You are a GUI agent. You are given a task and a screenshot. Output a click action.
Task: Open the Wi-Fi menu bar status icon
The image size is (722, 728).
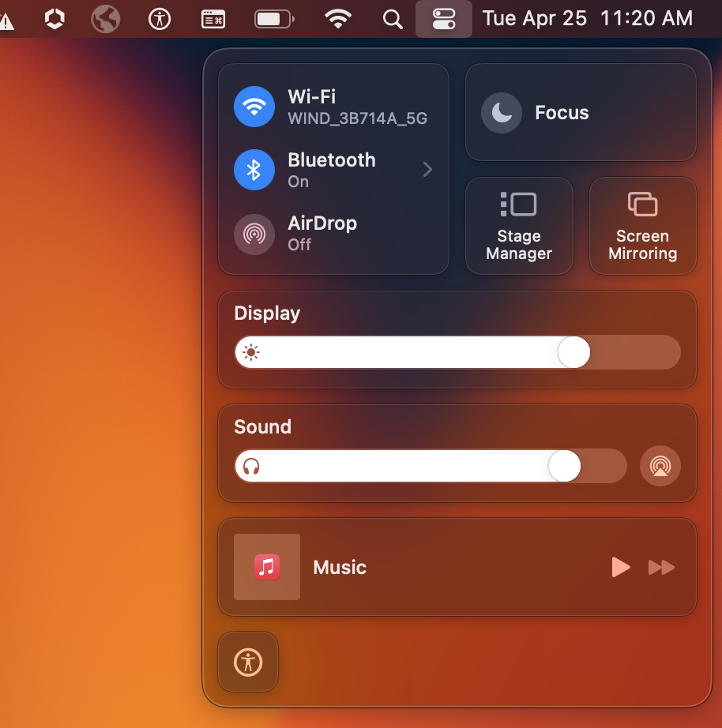(338, 19)
